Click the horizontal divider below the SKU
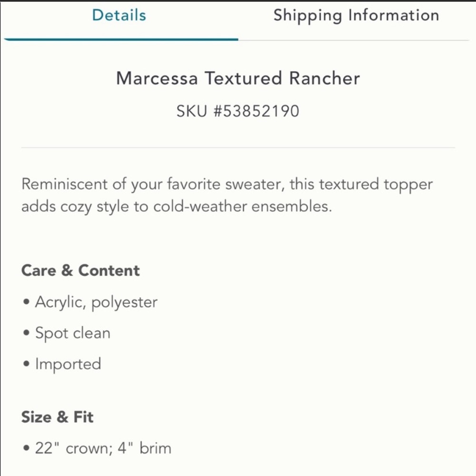This screenshot has height=476, width=476. (x=238, y=148)
